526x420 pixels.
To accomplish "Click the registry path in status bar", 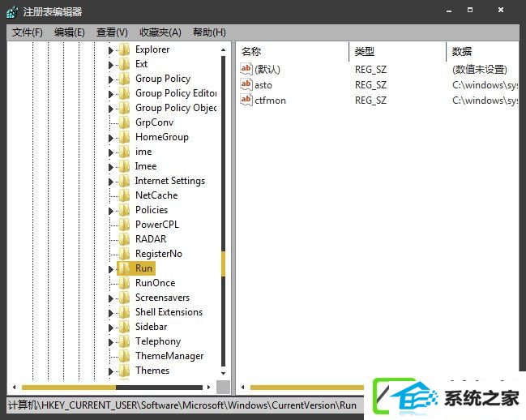I will click(182, 405).
